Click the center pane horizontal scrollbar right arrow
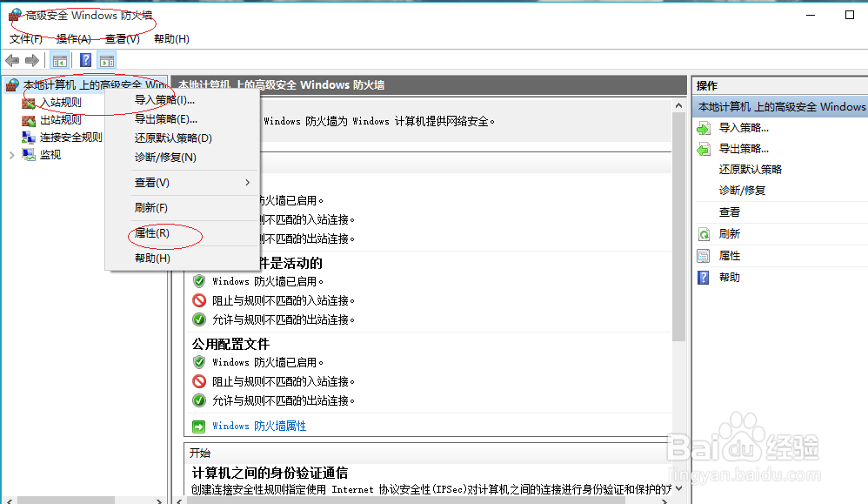This screenshot has width=868, height=504. click(x=664, y=501)
